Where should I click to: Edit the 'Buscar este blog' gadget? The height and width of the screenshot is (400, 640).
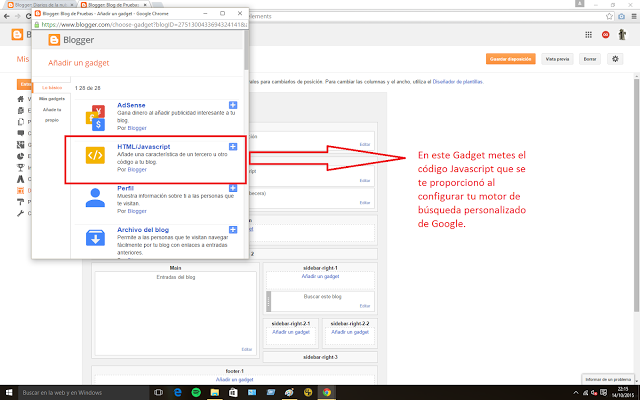coord(364,306)
